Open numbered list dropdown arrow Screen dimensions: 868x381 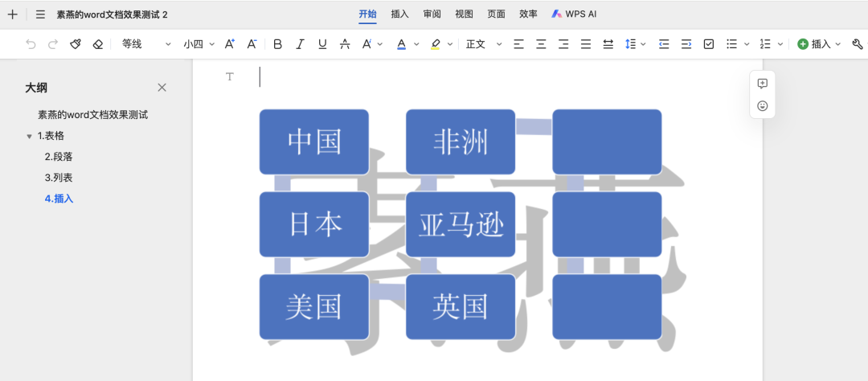click(x=780, y=44)
